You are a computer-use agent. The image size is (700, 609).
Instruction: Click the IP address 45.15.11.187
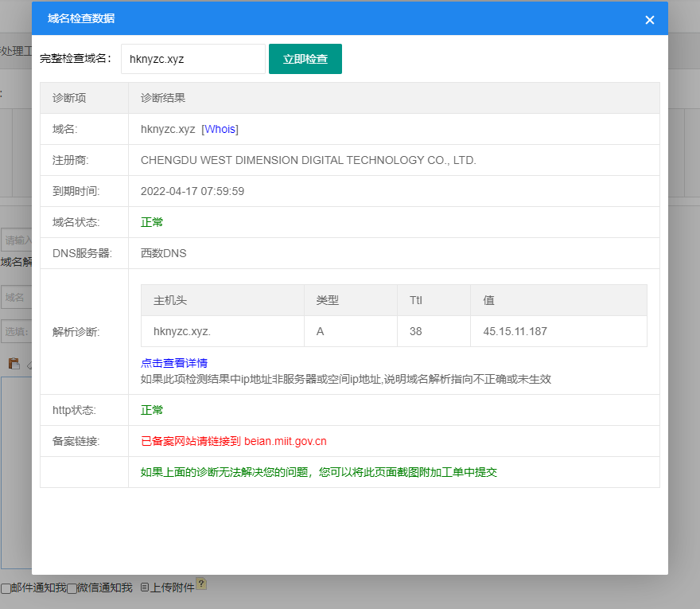(515, 331)
